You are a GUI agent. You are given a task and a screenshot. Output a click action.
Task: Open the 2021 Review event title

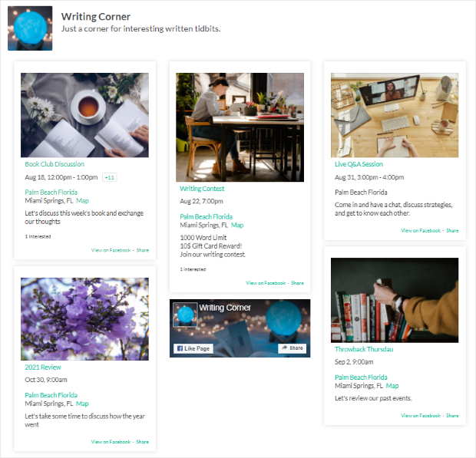click(43, 367)
